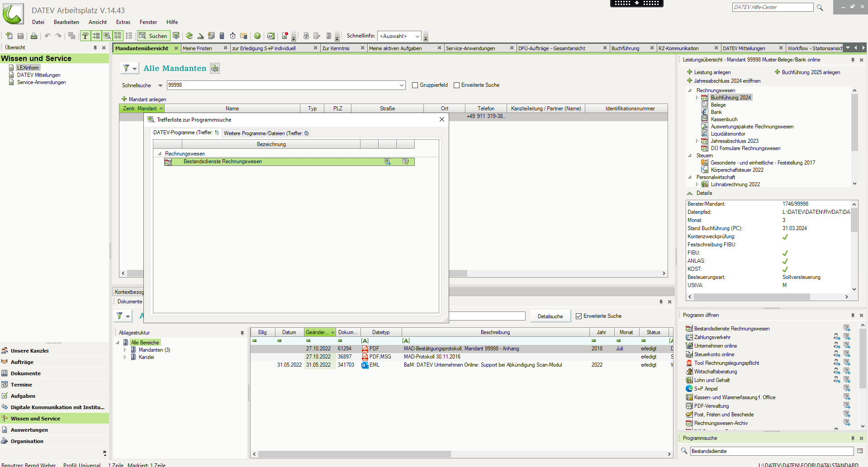Image resolution: width=868 pixels, height=467 pixels.
Task: Collapse the Rechnungswesen group in Trefferliste
Action: click(x=159, y=154)
